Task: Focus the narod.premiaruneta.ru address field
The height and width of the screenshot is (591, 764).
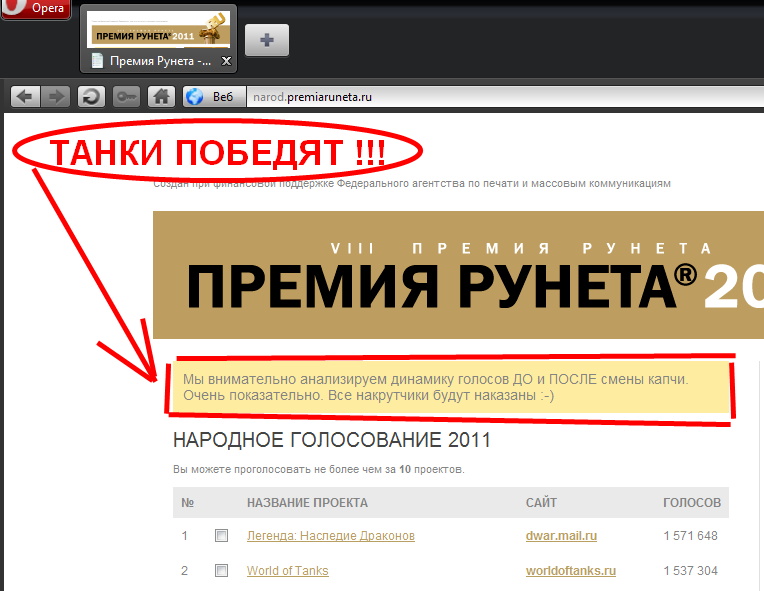Action: coord(505,96)
